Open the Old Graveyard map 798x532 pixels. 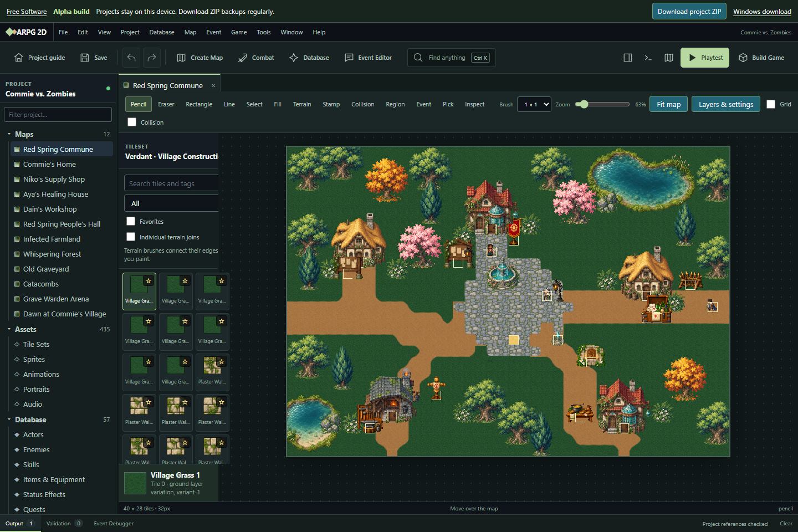tap(62, 269)
